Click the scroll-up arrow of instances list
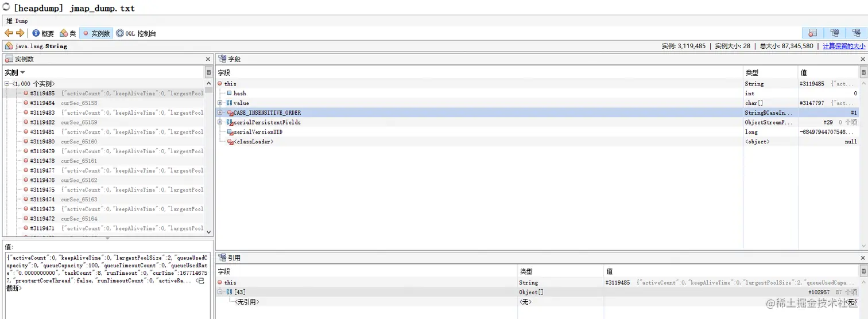Image resolution: width=868 pixels, height=319 pixels. (x=209, y=83)
